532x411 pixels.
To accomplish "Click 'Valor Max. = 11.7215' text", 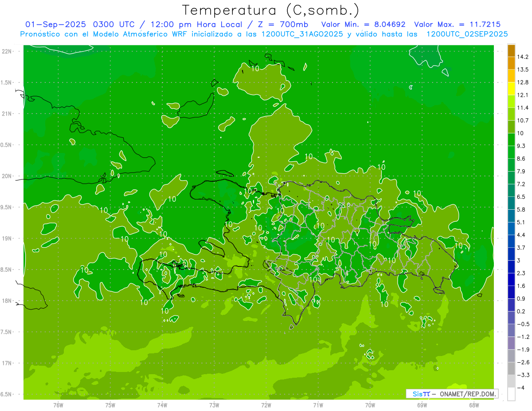I will click(457, 24).
